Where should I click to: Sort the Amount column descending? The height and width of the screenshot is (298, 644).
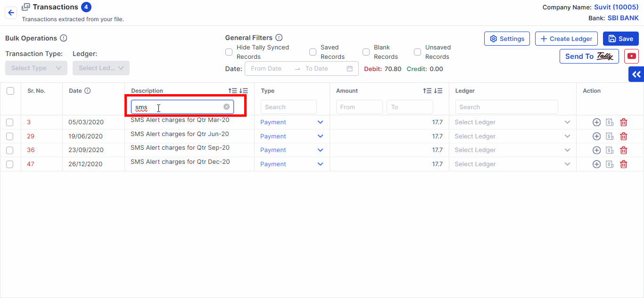[x=438, y=91]
